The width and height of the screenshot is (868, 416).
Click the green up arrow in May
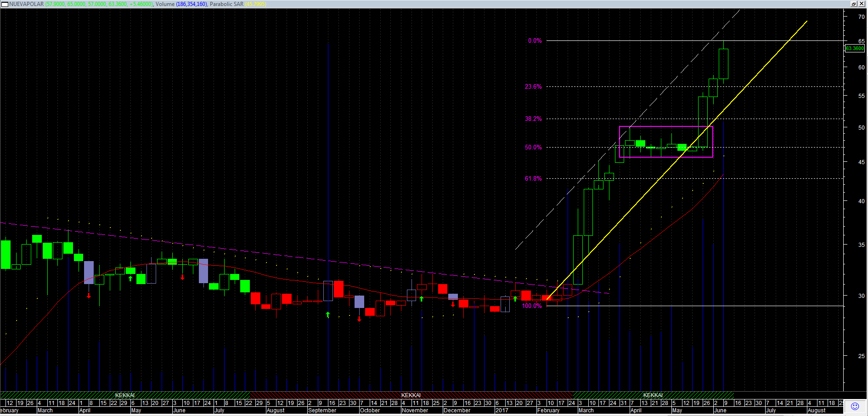pyautogui.click(x=130, y=278)
